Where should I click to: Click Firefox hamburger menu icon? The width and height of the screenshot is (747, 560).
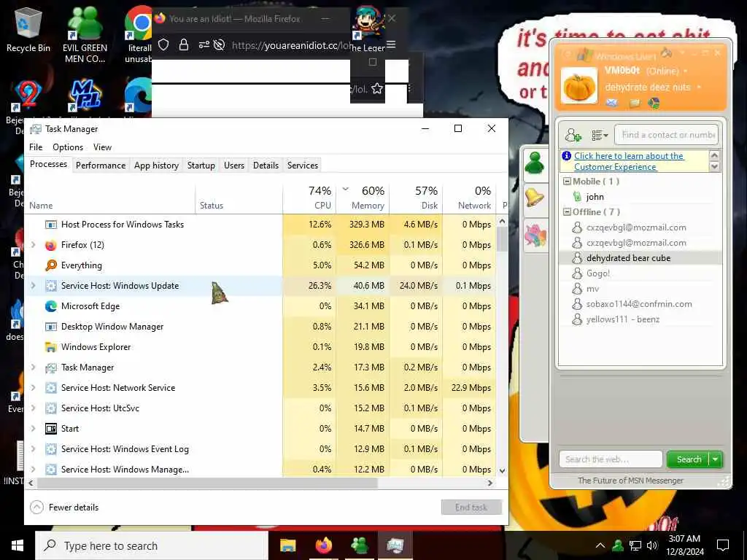[391, 44]
